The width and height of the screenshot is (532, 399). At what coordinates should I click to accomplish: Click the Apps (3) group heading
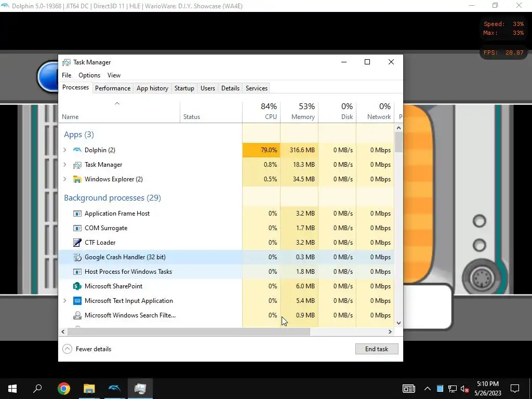(79, 135)
